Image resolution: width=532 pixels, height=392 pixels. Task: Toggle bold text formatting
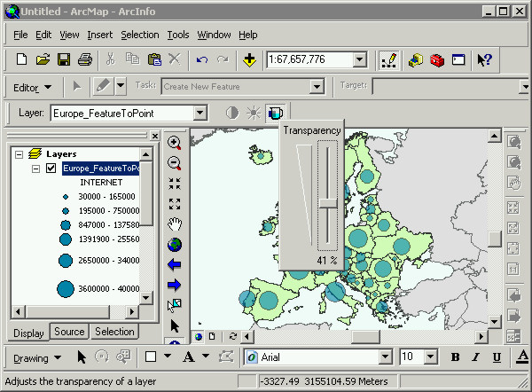455,357
